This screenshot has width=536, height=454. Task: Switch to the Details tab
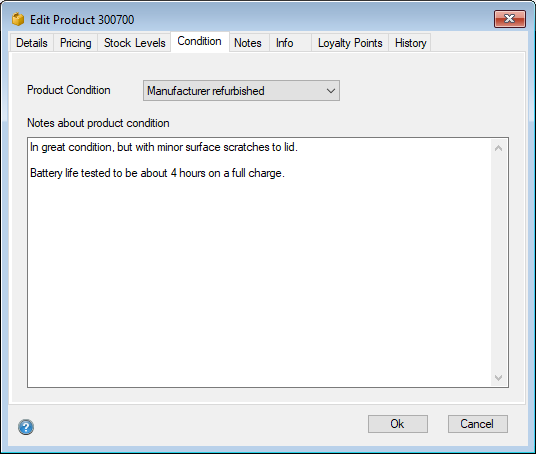[32, 43]
